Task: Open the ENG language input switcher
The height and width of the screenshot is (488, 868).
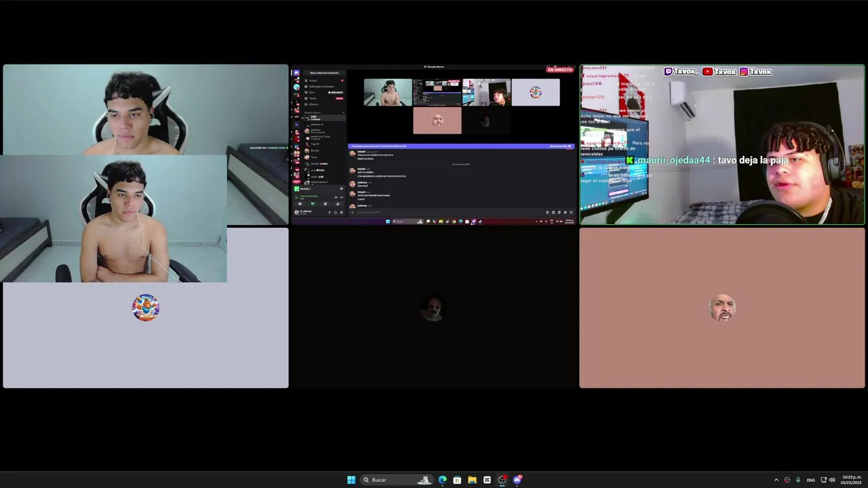Action: tap(811, 480)
